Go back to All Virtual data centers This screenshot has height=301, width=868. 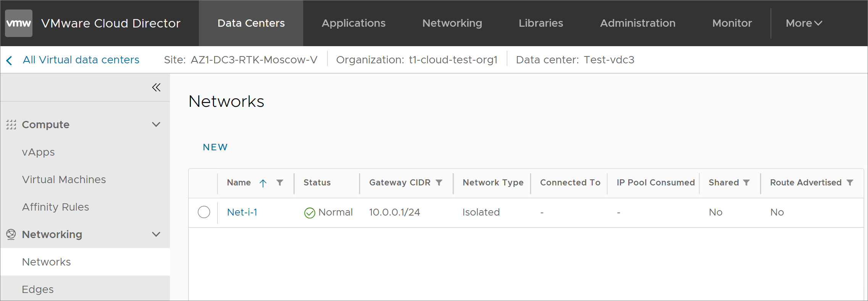point(81,60)
